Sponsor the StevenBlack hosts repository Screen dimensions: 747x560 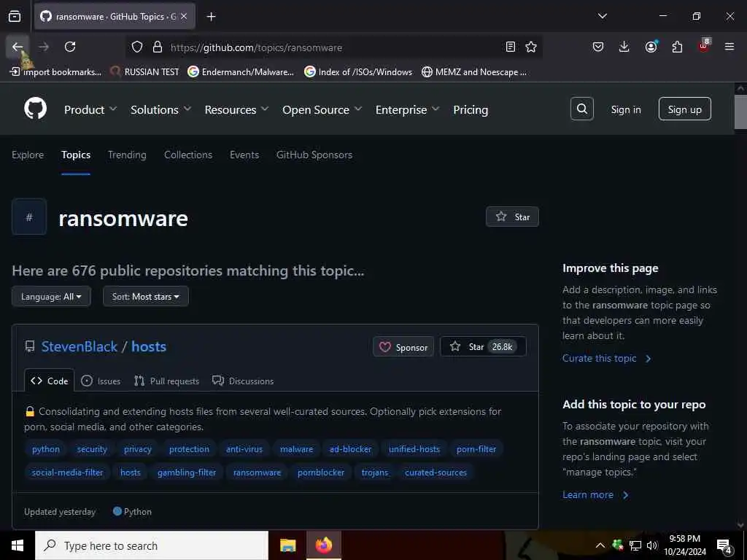(403, 346)
